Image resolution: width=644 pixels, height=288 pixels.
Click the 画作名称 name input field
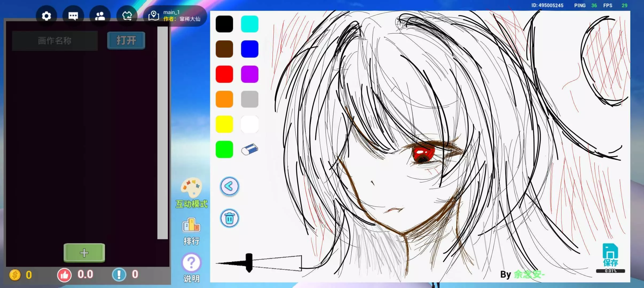(x=55, y=41)
